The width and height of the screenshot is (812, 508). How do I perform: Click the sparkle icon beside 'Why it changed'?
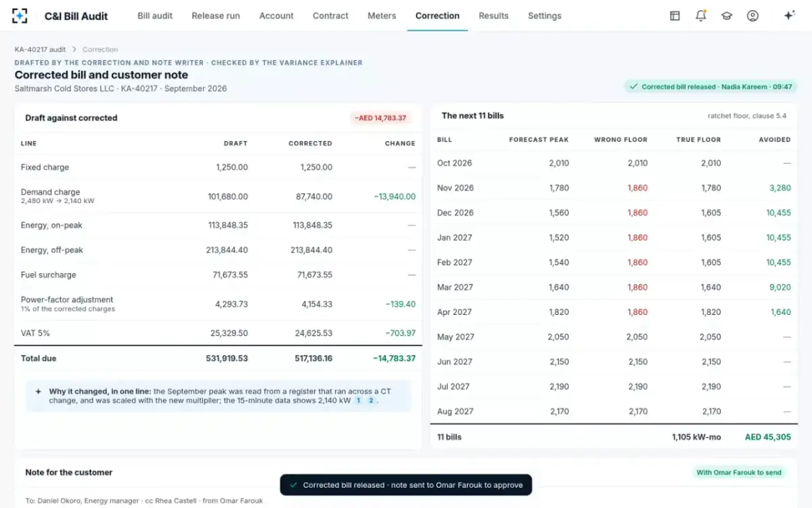coord(38,391)
